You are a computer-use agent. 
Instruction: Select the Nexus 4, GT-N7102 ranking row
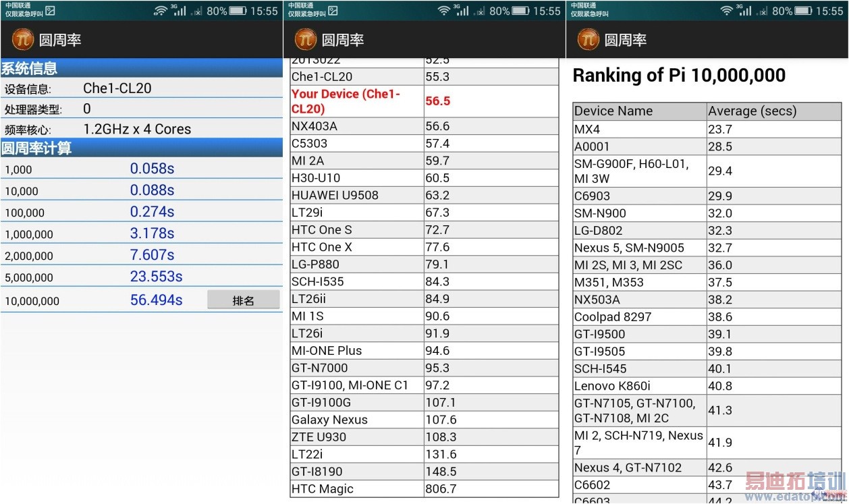coord(707,468)
